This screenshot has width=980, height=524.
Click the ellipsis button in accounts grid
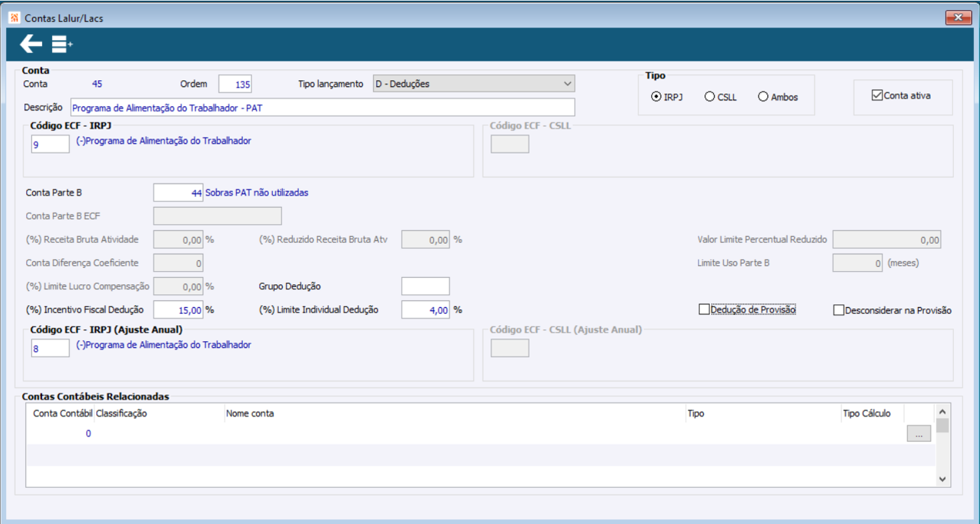[919, 434]
